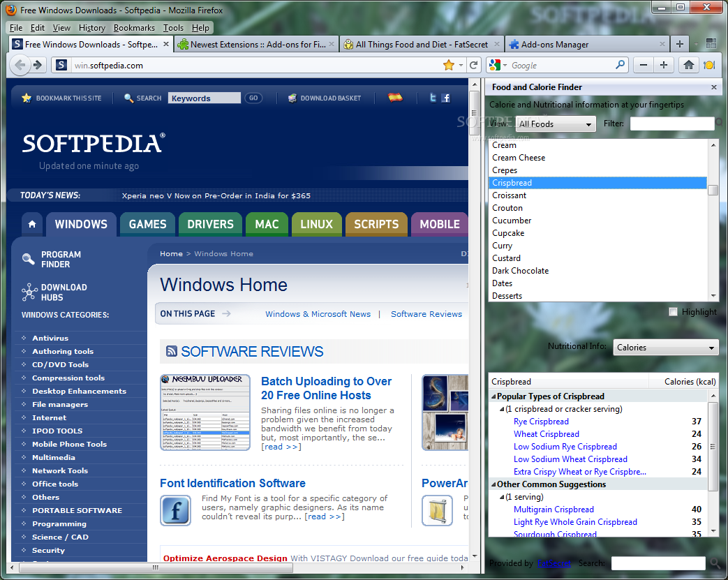The image size is (728, 580).
Task: Click the sidebar Search input field
Action: 658,563
